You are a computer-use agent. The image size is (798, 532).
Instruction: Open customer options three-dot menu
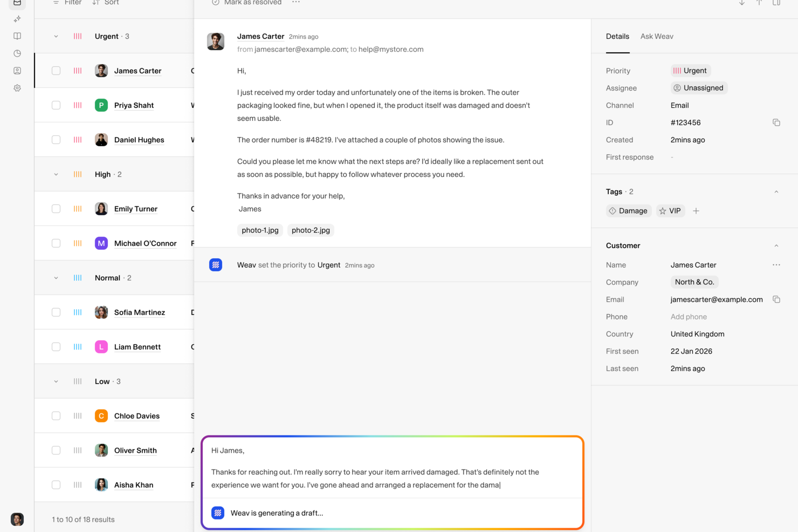776,265
